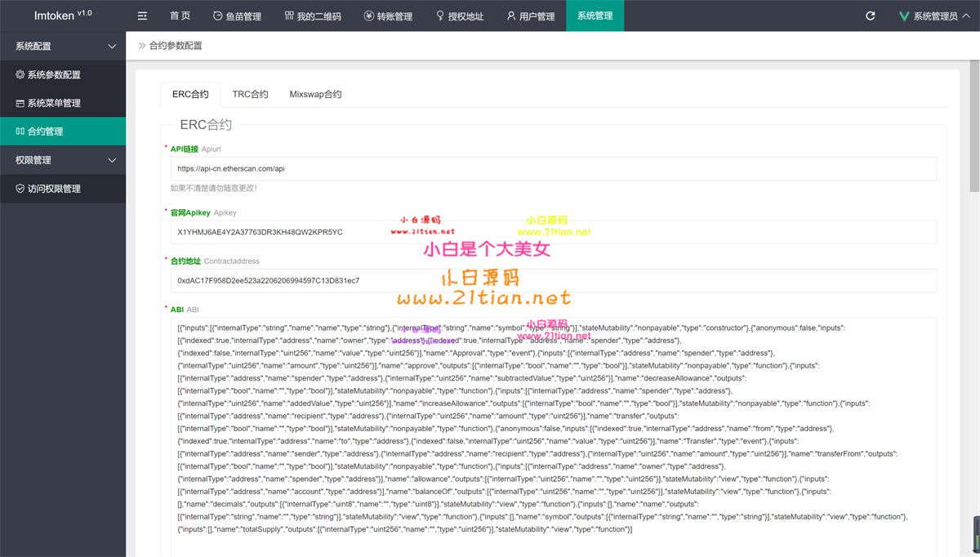980x557 pixels.
Task: Open the 授权地址 top menu
Action: point(460,16)
